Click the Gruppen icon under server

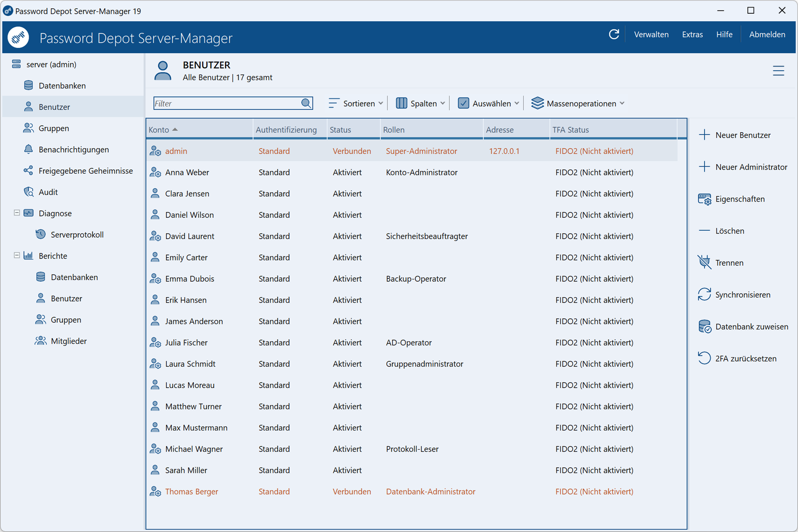(28, 128)
